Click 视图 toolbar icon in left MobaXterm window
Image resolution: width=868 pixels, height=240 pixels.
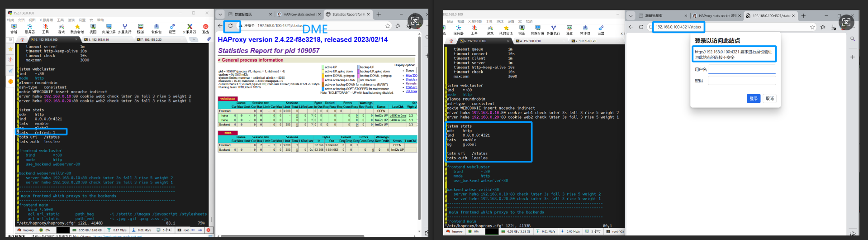pyautogui.click(x=93, y=29)
